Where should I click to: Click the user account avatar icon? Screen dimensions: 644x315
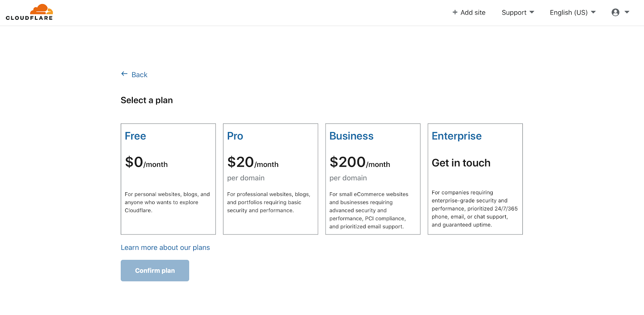click(615, 12)
